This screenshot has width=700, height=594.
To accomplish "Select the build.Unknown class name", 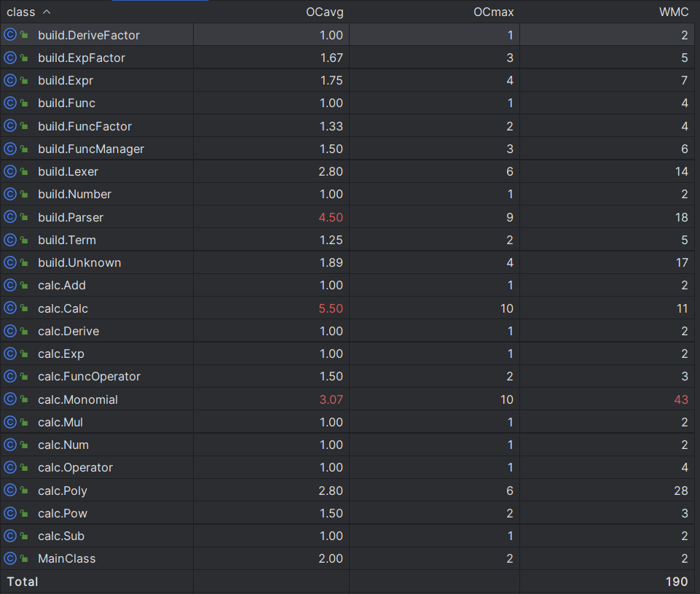I will (79, 262).
